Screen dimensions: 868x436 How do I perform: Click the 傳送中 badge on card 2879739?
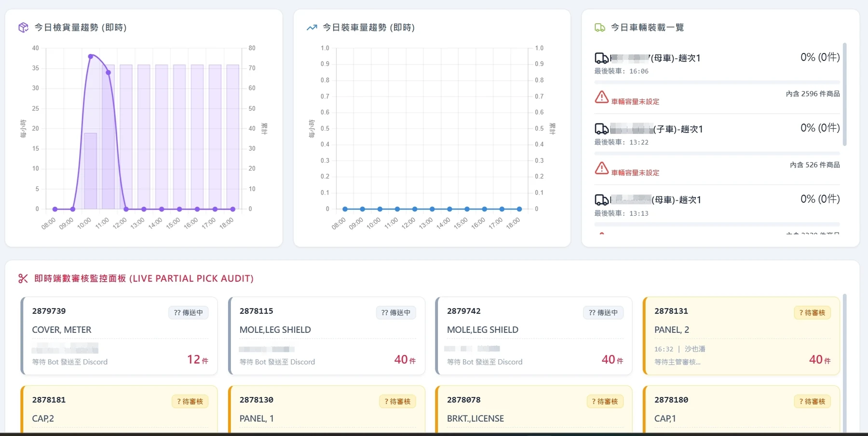(188, 313)
